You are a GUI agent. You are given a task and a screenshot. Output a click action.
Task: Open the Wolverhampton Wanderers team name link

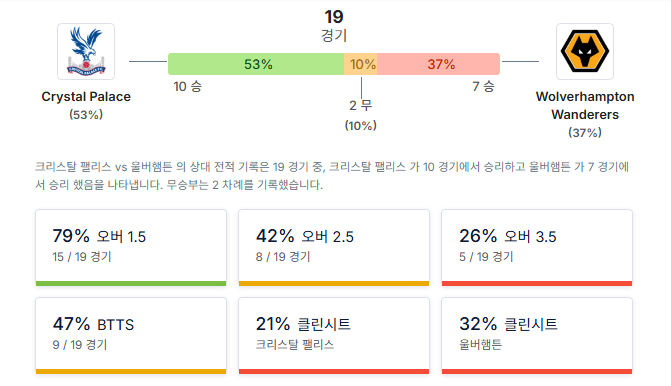[585, 106]
